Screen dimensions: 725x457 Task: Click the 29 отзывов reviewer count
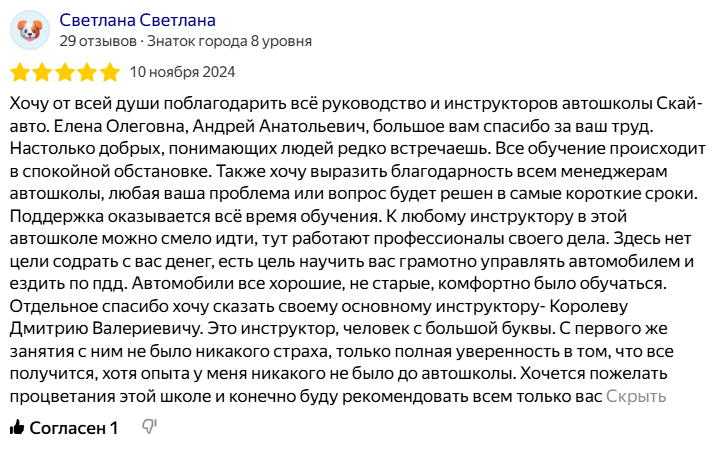(97, 42)
